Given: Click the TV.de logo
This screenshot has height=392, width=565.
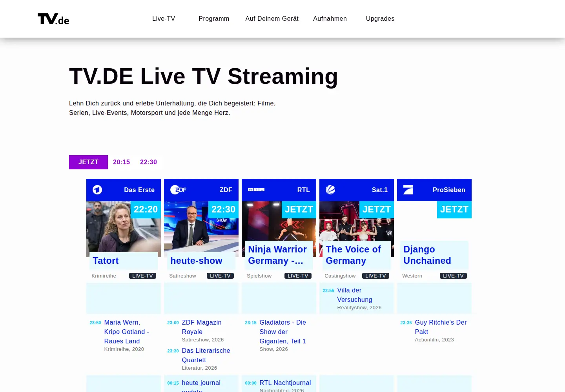Looking at the screenshot, I should [x=53, y=19].
